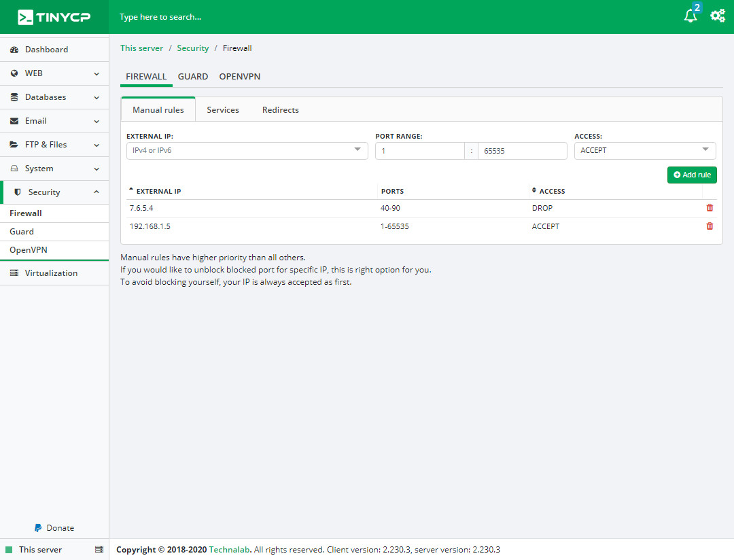The image size is (734, 560).
Task: Click the Virtualization server icon
Action: (x=14, y=273)
